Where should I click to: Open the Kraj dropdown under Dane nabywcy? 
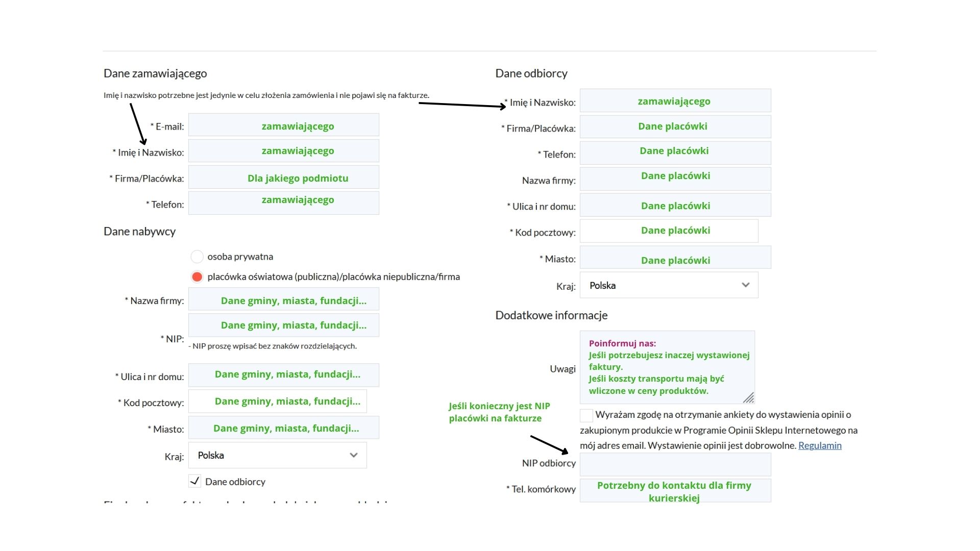click(277, 455)
